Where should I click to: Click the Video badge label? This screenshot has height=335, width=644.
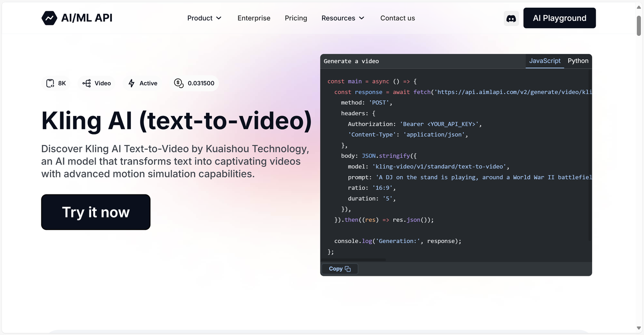(103, 83)
